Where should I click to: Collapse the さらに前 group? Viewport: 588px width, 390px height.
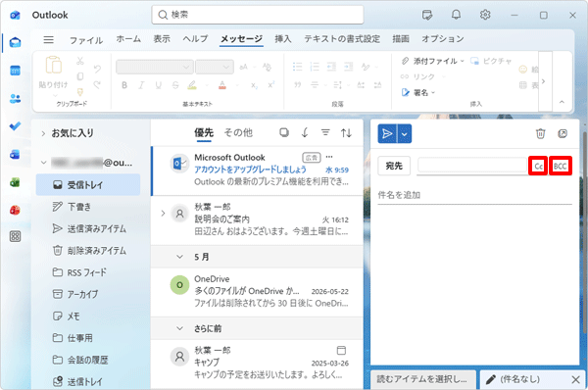(180, 328)
